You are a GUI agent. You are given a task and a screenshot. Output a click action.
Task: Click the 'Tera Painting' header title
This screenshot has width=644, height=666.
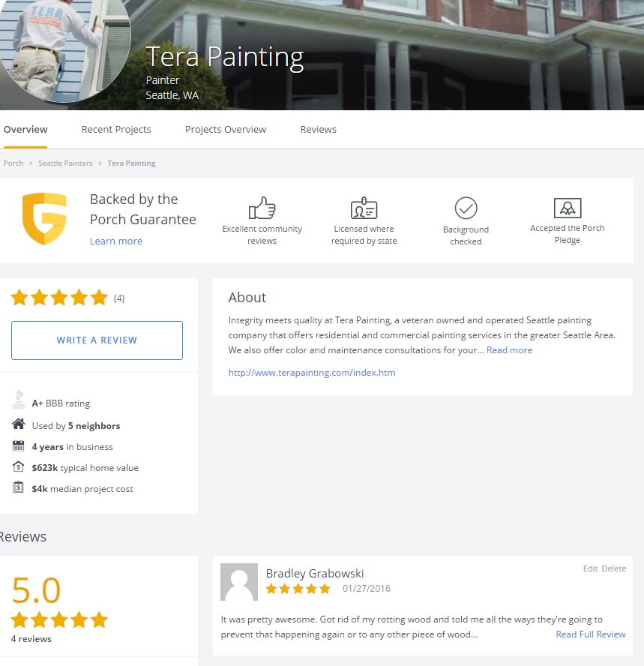click(x=225, y=57)
